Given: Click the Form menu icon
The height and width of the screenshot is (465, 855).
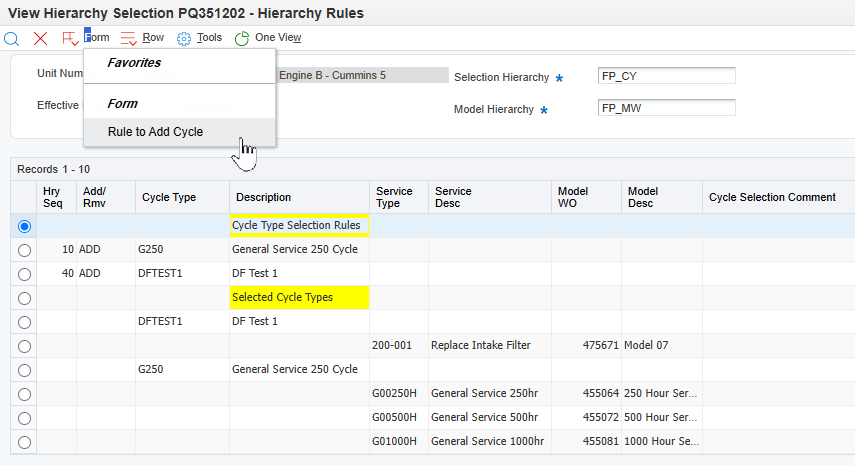Looking at the screenshot, I should click(x=70, y=38).
